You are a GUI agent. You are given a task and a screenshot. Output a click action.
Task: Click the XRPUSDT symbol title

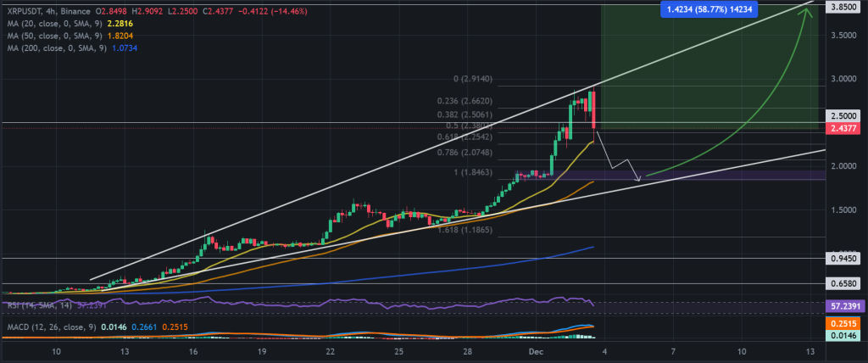click(x=20, y=12)
